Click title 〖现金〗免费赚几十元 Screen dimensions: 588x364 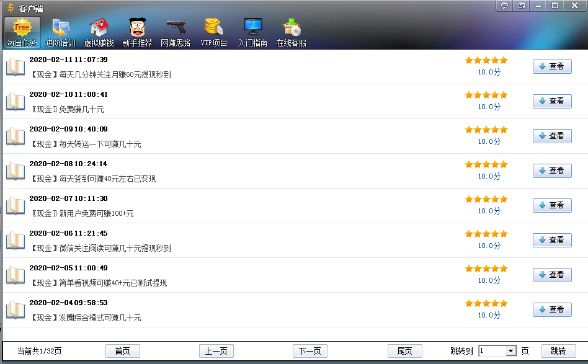pos(67,110)
